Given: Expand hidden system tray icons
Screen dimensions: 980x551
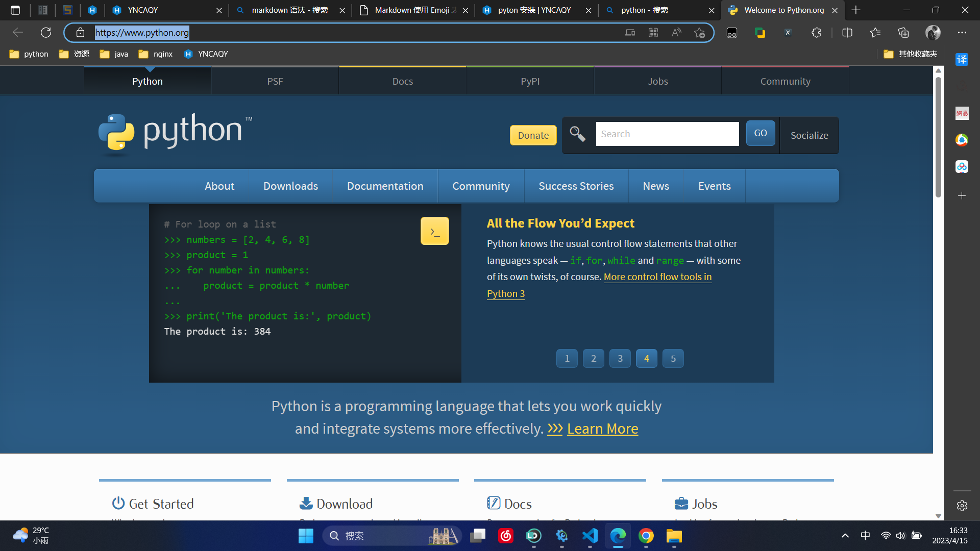Looking at the screenshot, I should tap(845, 536).
